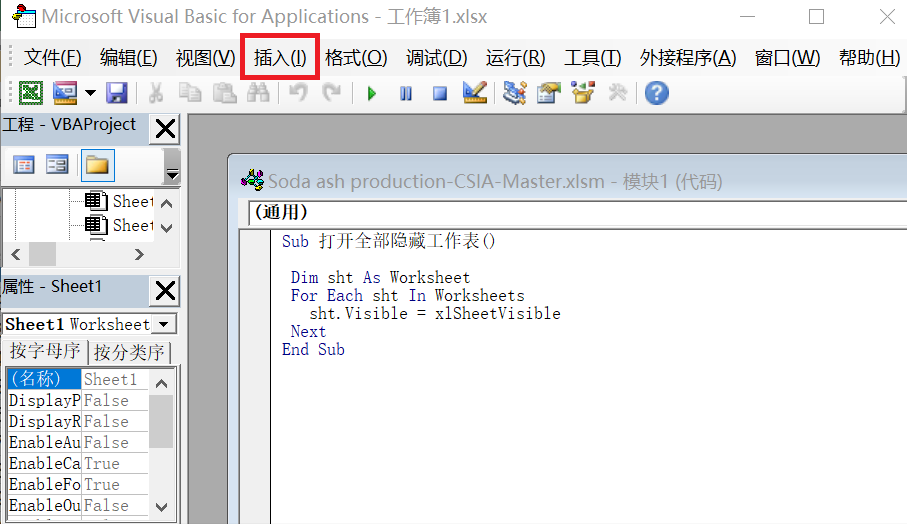Click the View Code icon in project panel

[x=24, y=165]
